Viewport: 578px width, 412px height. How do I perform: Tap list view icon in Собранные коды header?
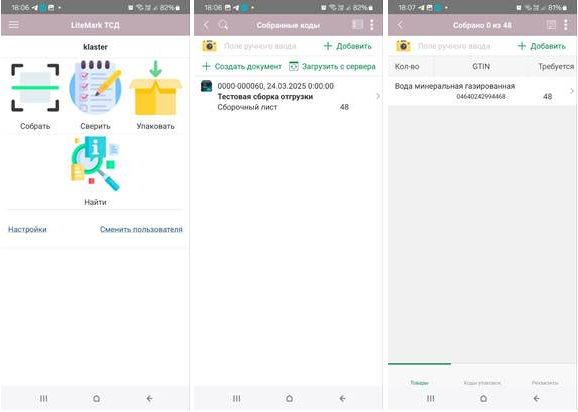click(358, 25)
